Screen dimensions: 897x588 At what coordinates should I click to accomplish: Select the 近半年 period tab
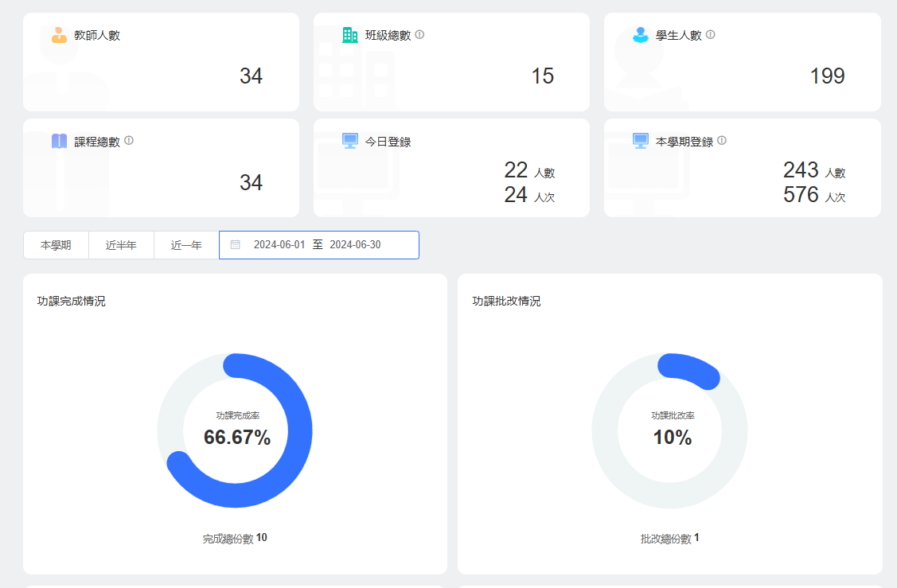click(121, 245)
